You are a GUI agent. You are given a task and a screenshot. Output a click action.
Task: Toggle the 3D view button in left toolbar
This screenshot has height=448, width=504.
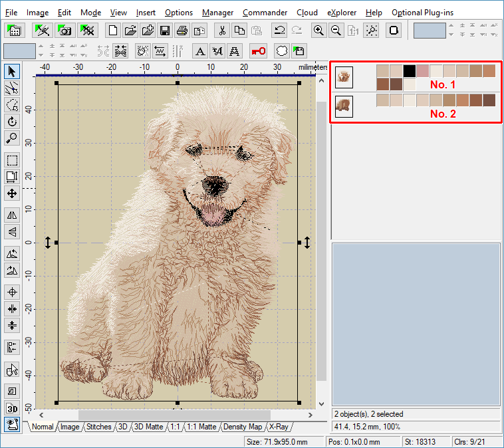pos(11,408)
